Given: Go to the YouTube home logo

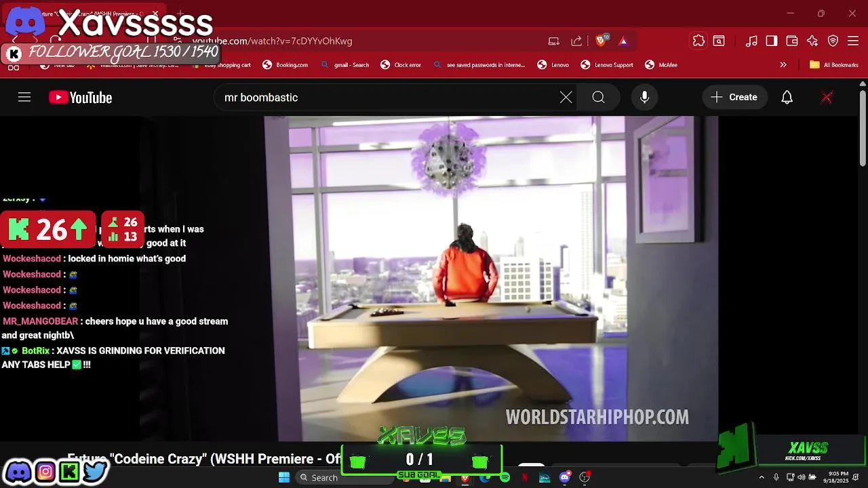Looking at the screenshot, I should 80,98.
